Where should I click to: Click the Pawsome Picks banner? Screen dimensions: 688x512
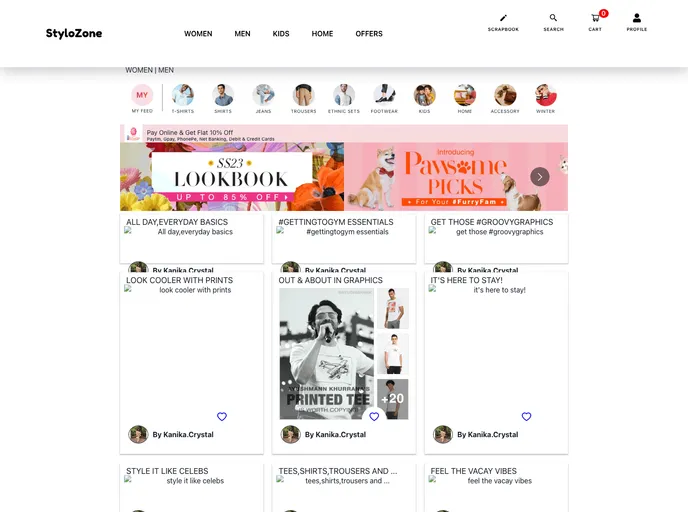(440, 177)
